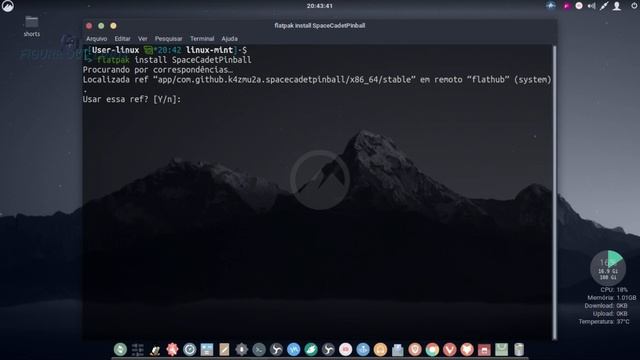Launch the blue compass ring dock icon
Image resolution: width=640 pixels, height=360 pixels.
190,349
